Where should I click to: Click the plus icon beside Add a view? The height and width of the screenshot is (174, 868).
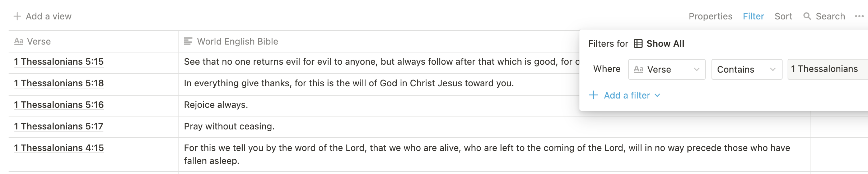[x=17, y=16]
